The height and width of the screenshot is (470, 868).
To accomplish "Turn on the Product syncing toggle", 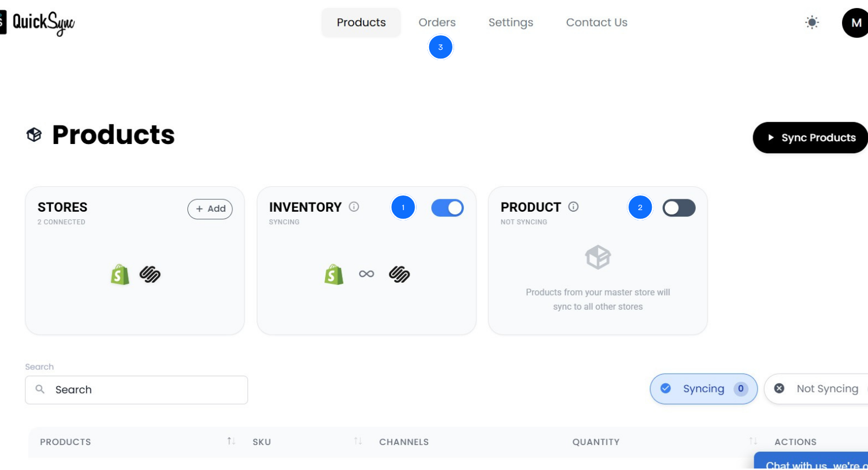I will 679,208.
